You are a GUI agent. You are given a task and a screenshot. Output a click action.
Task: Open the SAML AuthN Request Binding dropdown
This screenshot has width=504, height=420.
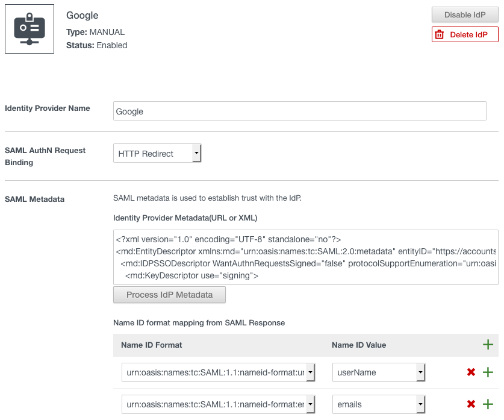pos(157,154)
